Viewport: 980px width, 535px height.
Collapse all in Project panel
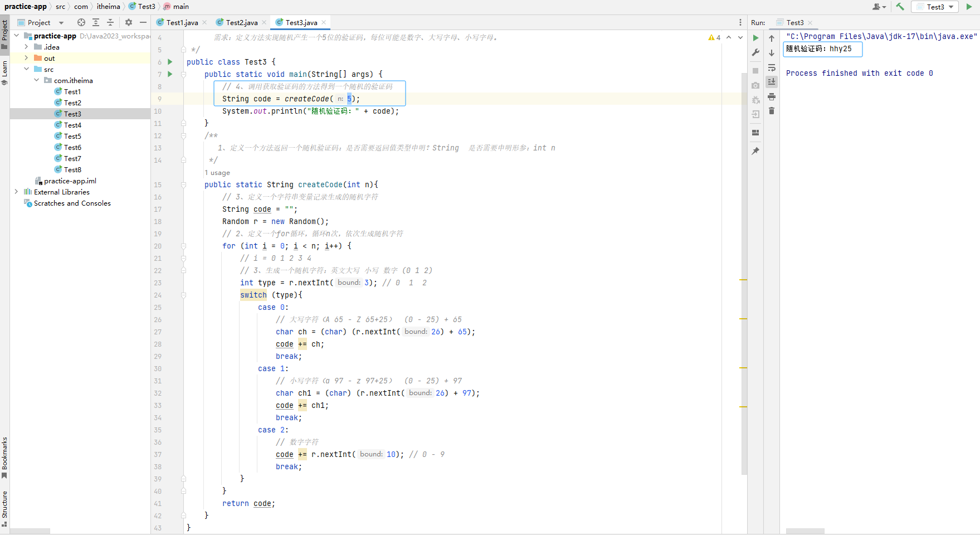coord(110,22)
